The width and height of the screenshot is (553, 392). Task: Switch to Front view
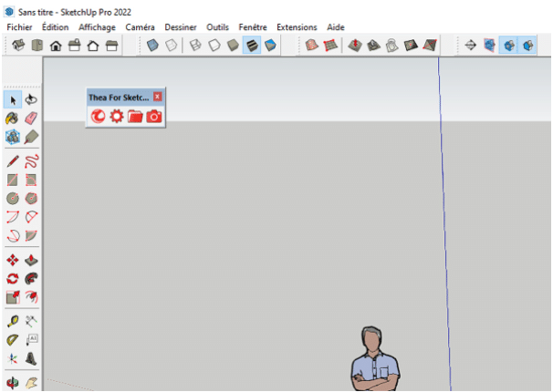point(56,45)
